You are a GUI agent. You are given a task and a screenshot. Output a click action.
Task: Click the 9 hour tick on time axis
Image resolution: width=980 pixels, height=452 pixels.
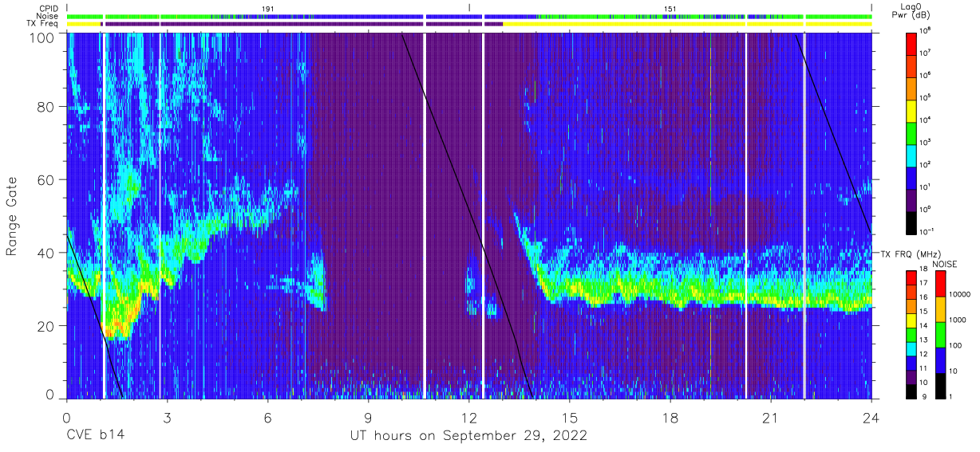369,417
